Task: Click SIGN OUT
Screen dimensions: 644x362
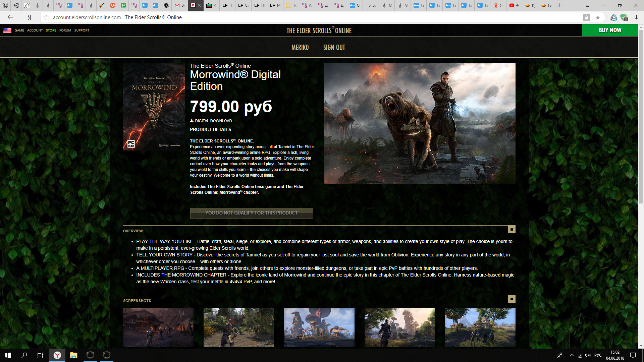Action: point(334,48)
